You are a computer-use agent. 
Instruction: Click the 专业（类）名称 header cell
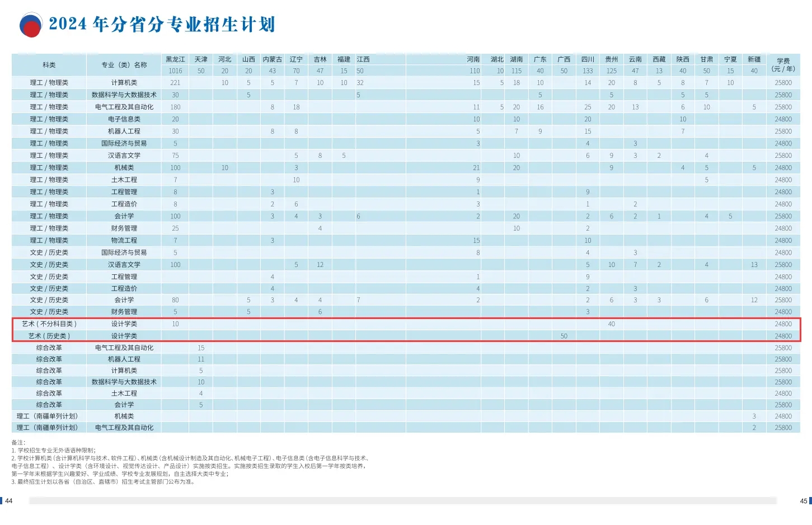[x=124, y=65]
